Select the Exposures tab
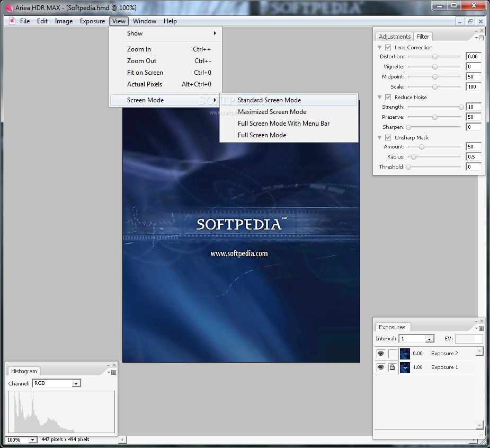The height and width of the screenshot is (448, 490). pos(392,327)
